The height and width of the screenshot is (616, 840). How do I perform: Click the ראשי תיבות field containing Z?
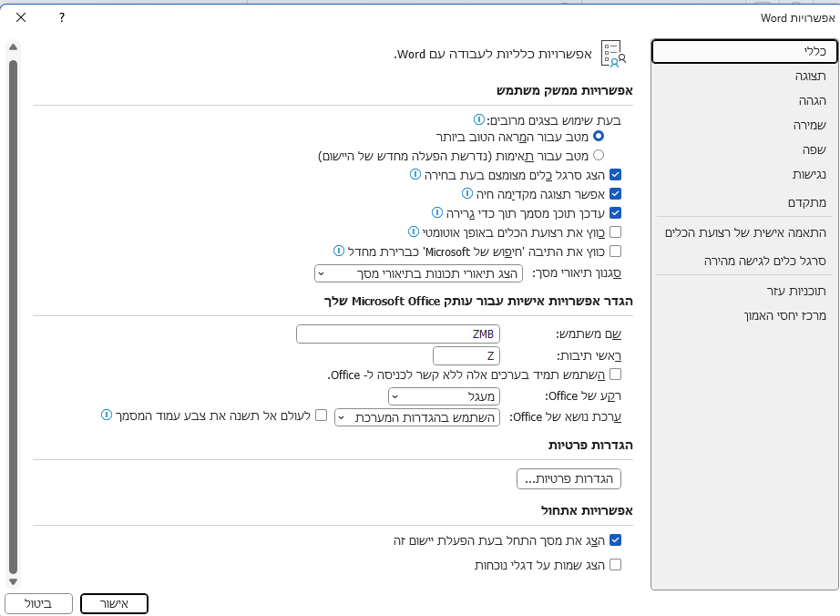[466, 355]
